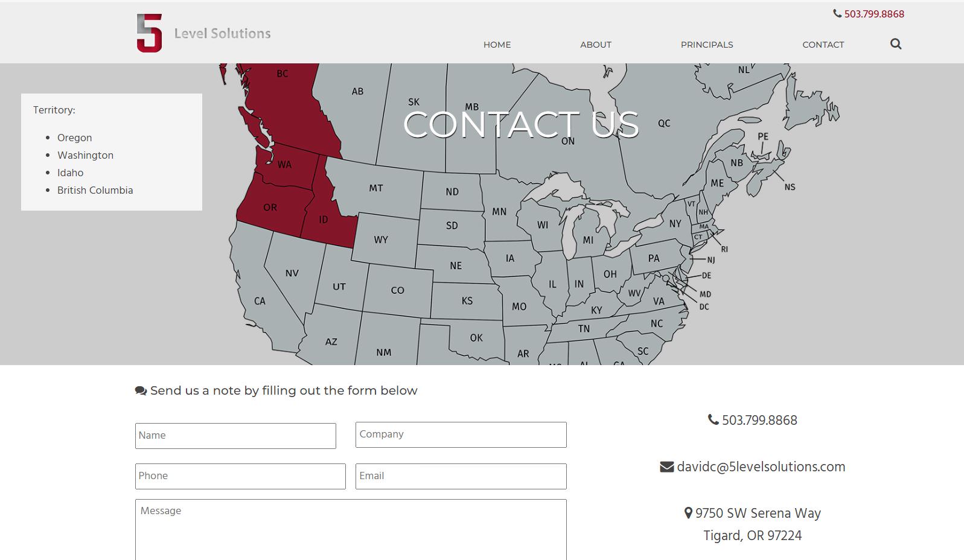The height and width of the screenshot is (560, 964).
Task: Click the 5 Level Solutions logo
Action: (x=203, y=33)
